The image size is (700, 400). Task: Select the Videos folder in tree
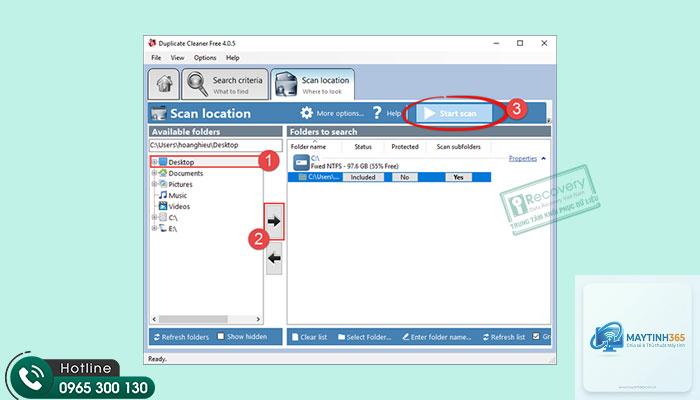click(179, 207)
